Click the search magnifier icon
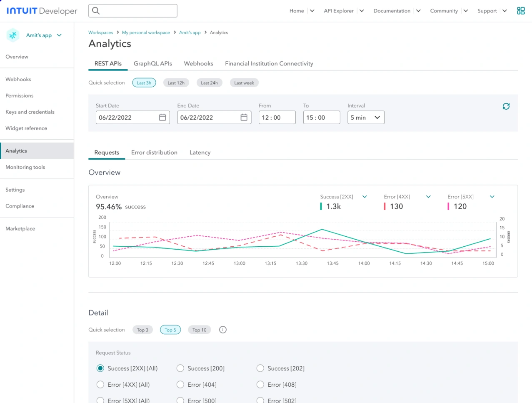This screenshot has width=532, height=403. [x=96, y=11]
